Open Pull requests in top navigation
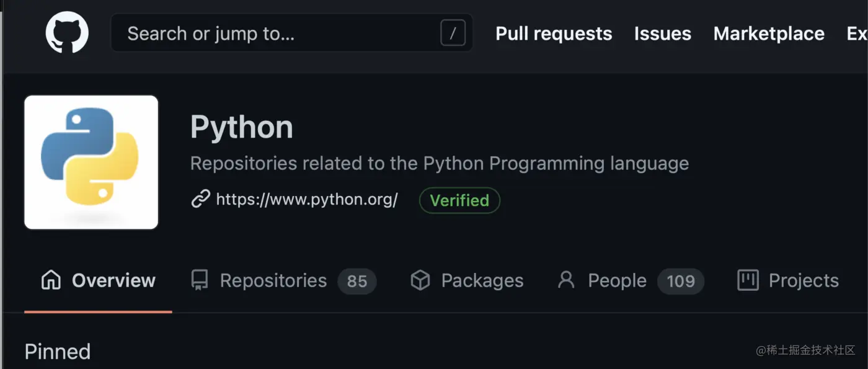This screenshot has height=369, width=868. [554, 33]
